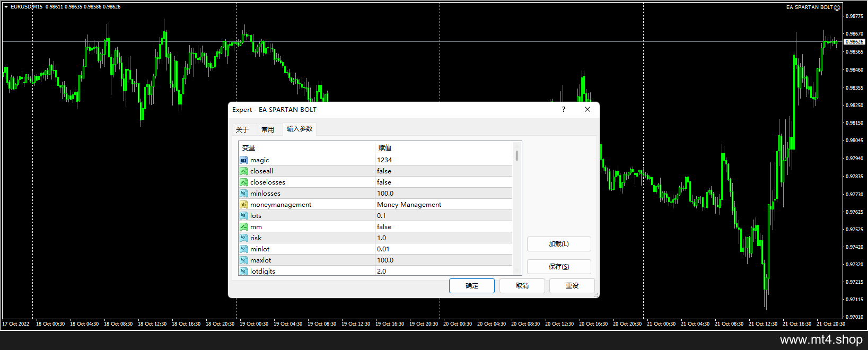The height and width of the screenshot is (350, 868).
Task: Select the maxlot value 100.0
Action: [444, 260]
